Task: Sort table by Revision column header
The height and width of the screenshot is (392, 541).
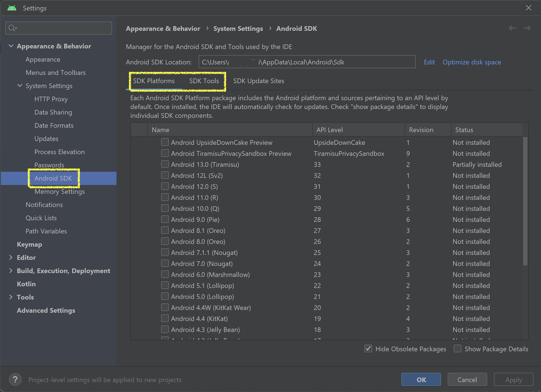Action: pyautogui.click(x=428, y=130)
